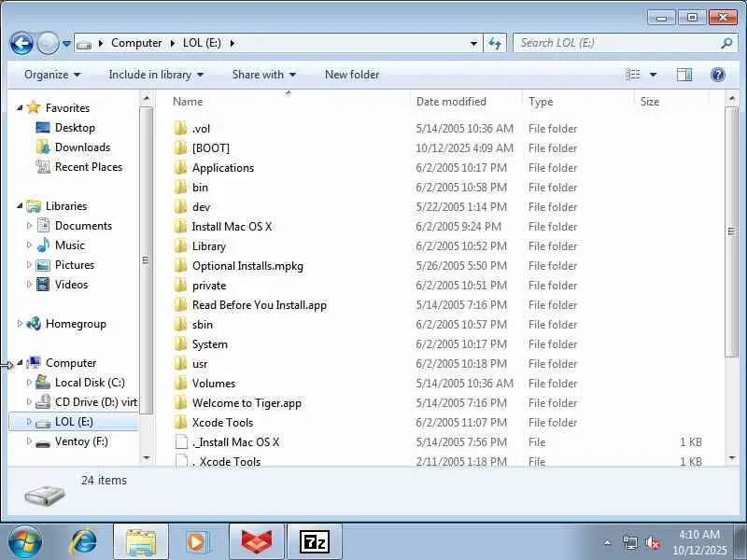The width and height of the screenshot is (747, 560).
Task: Select Optional Installs.mpkg folder icon
Action: (x=180, y=266)
